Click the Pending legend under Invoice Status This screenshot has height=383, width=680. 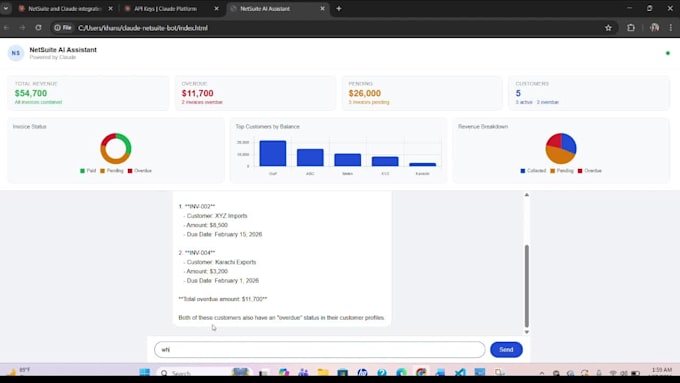[x=112, y=171]
